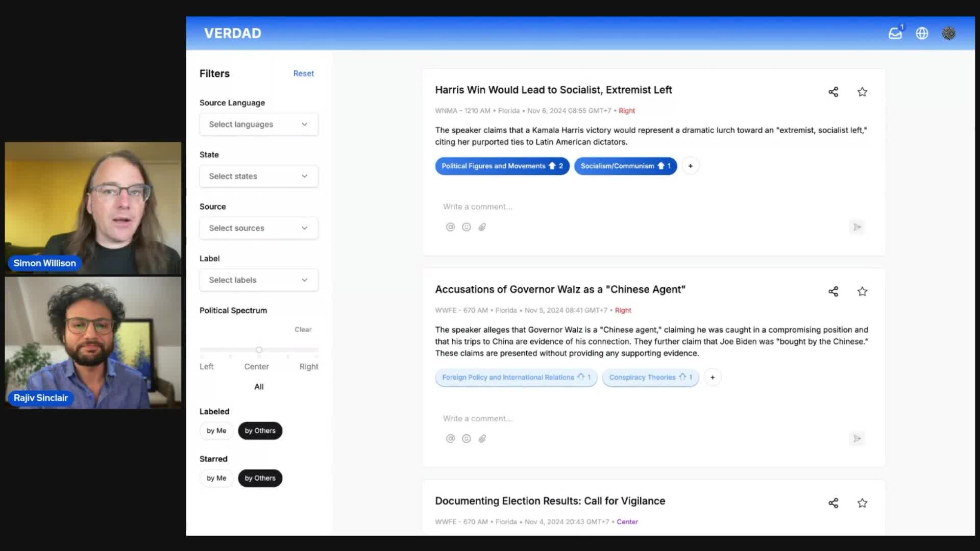
Task: Open the Harris Win Would Lead title
Action: (x=553, y=90)
